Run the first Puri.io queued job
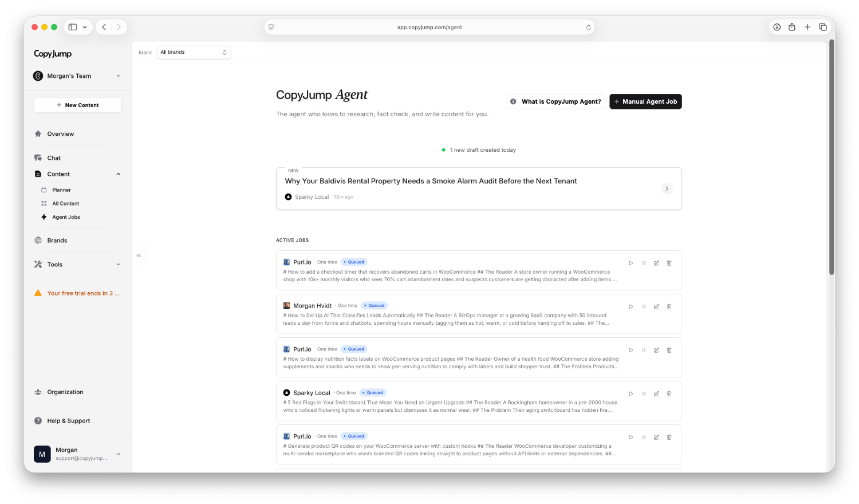This screenshot has width=859, height=504. 631,263
